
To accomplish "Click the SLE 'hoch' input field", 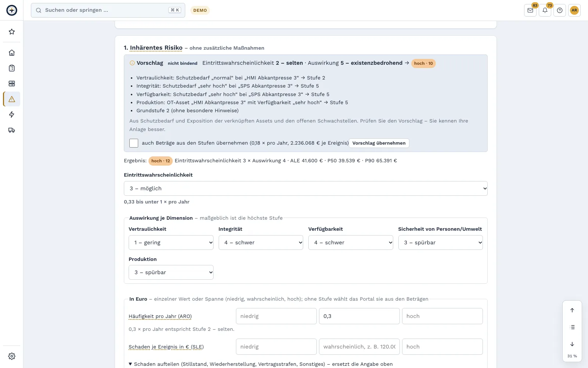I will pos(442,347).
